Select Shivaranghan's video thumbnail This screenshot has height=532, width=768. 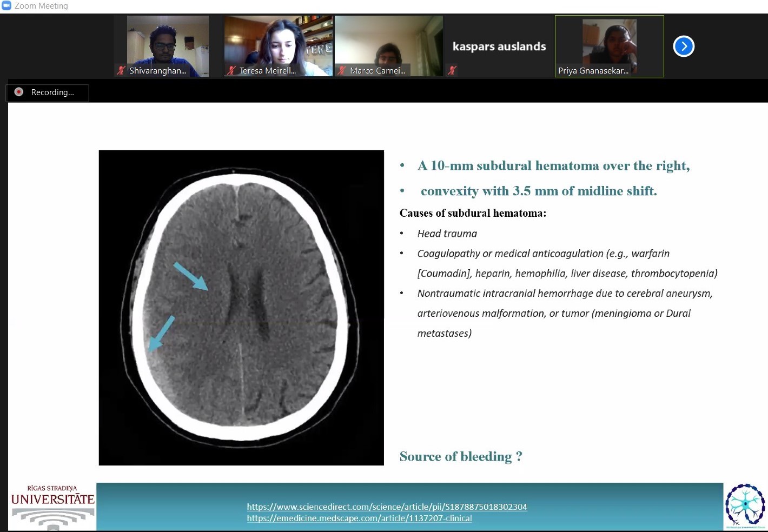coord(168,43)
